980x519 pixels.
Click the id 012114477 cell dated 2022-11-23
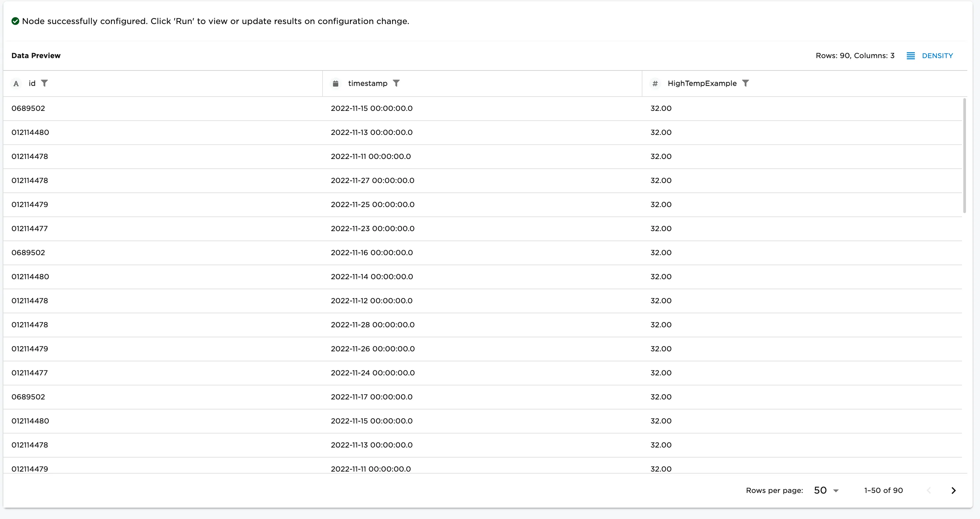30,228
